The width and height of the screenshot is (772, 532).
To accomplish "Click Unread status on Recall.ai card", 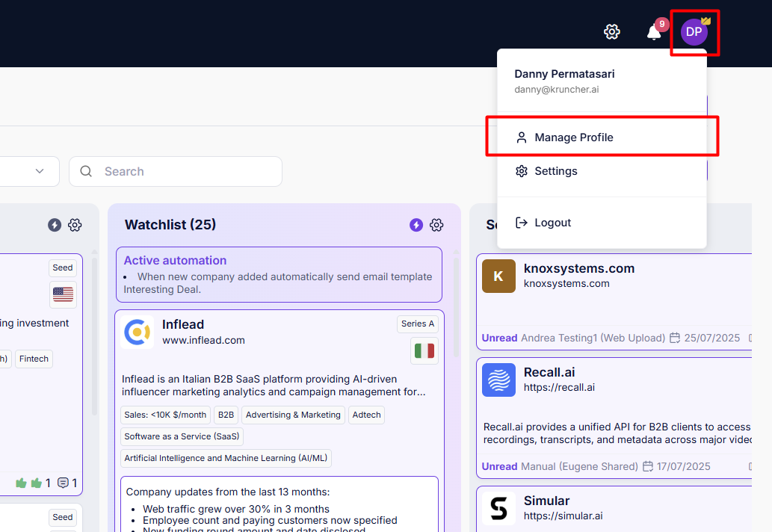I will point(499,466).
